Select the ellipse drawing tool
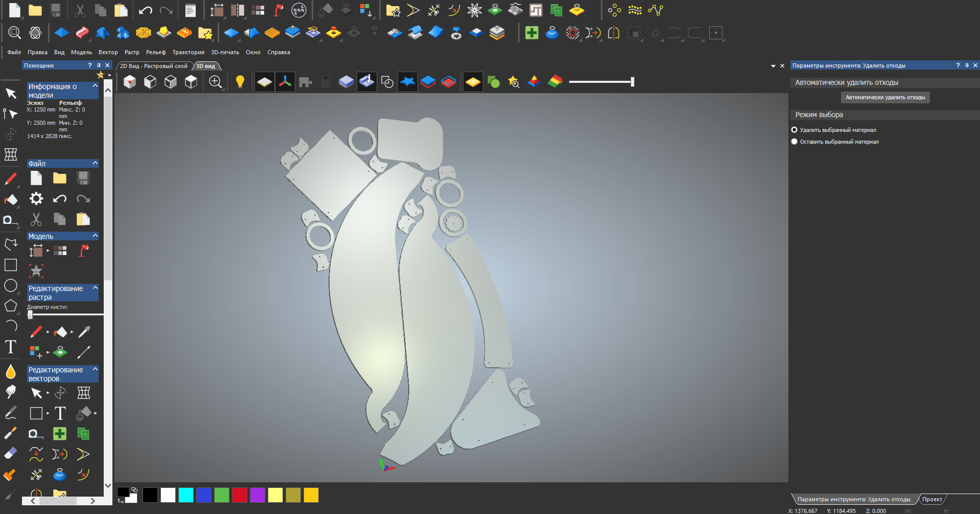 pos(10,285)
